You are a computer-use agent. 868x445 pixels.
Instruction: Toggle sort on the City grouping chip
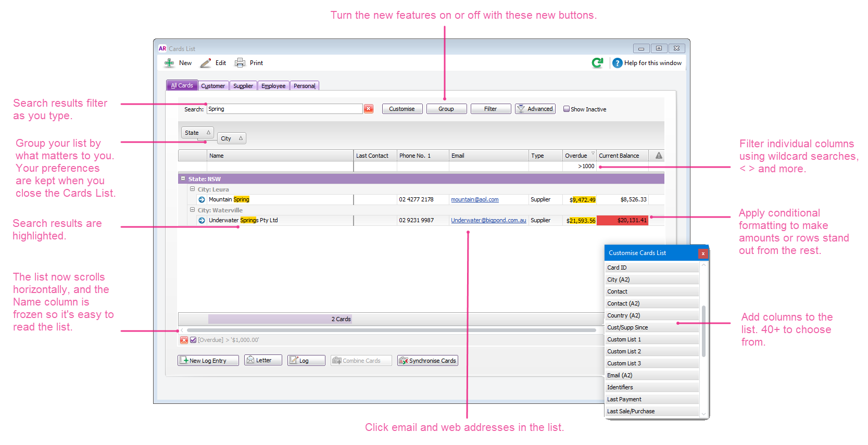[x=231, y=138]
